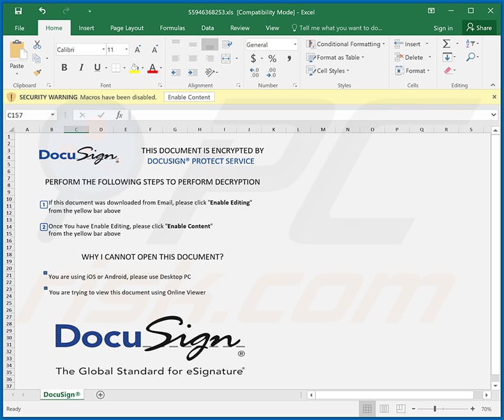The height and width of the screenshot is (420, 504).
Task: Switch to the Data tab
Action: 207,28
